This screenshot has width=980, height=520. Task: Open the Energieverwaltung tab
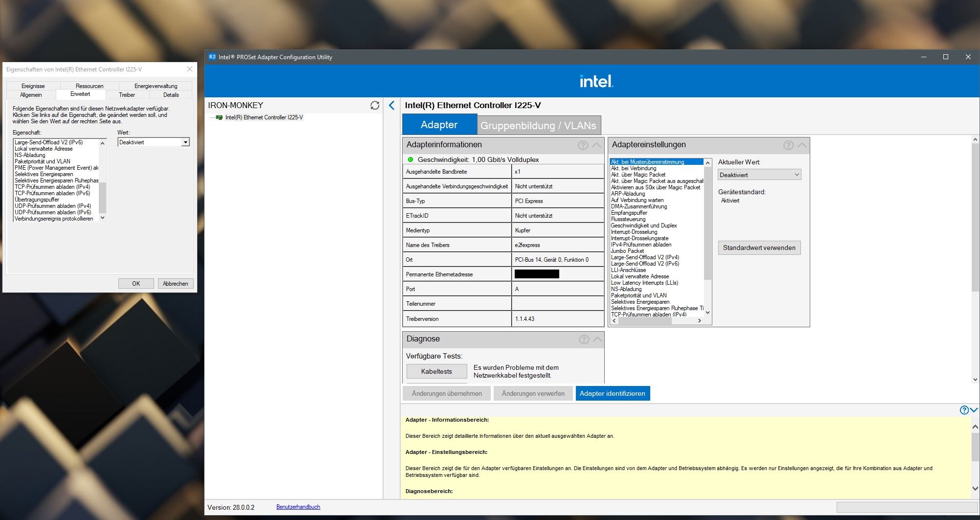click(156, 86)
